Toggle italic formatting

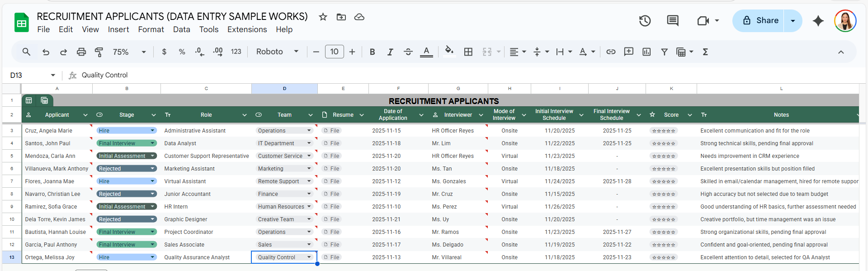click(390, 52)
